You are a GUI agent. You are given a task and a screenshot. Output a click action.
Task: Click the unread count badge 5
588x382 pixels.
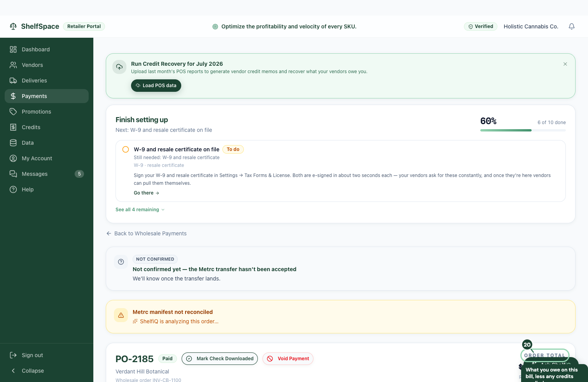[79, 174]
